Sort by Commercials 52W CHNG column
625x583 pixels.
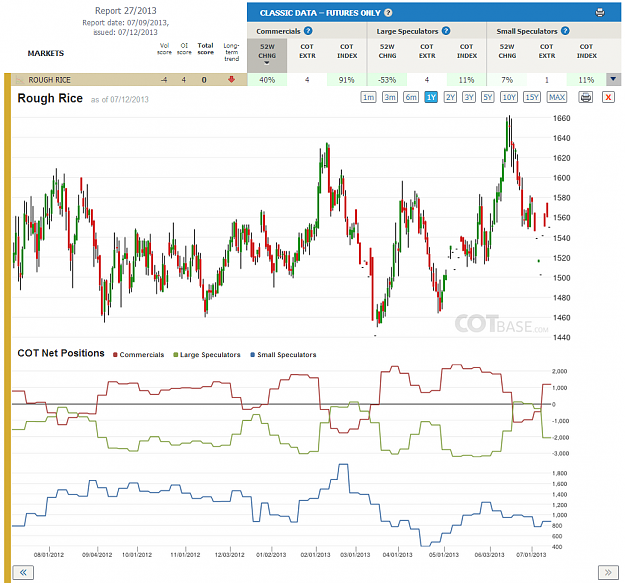267,55
